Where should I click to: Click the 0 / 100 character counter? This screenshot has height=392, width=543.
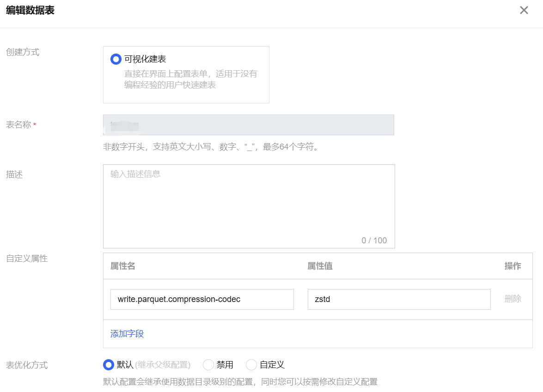pyautogui.click(x=374, y=240)
